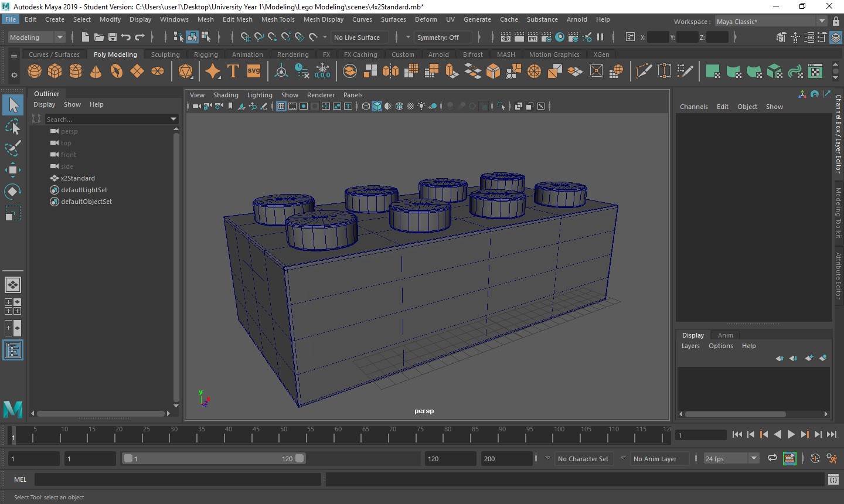Select the polygon cone shelf icon
The image size is (844, 504).
point(96,71)
